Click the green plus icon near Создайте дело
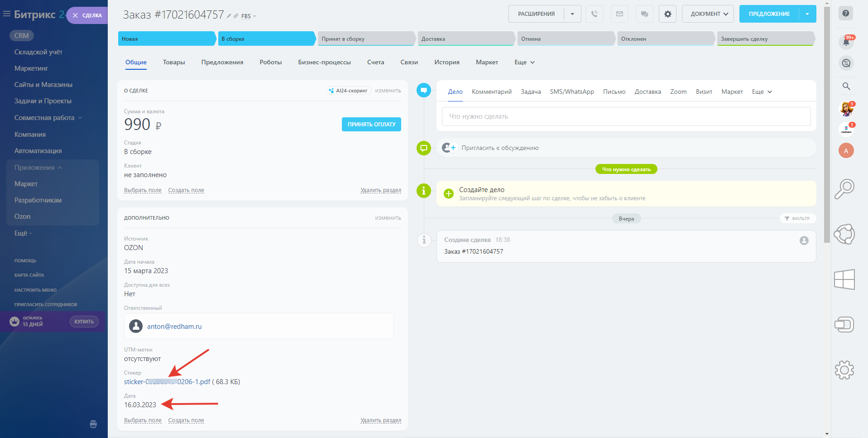868x438 pixels. [448, 194]
